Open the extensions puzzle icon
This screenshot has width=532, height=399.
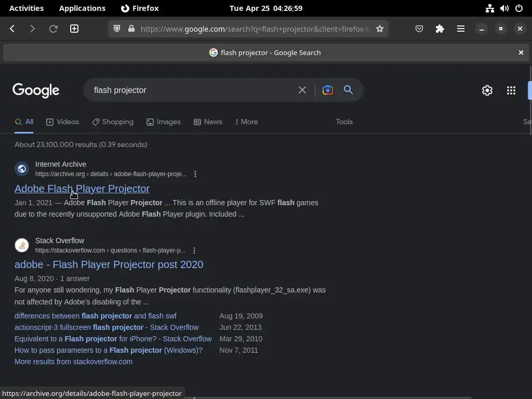tap(440, 29)
